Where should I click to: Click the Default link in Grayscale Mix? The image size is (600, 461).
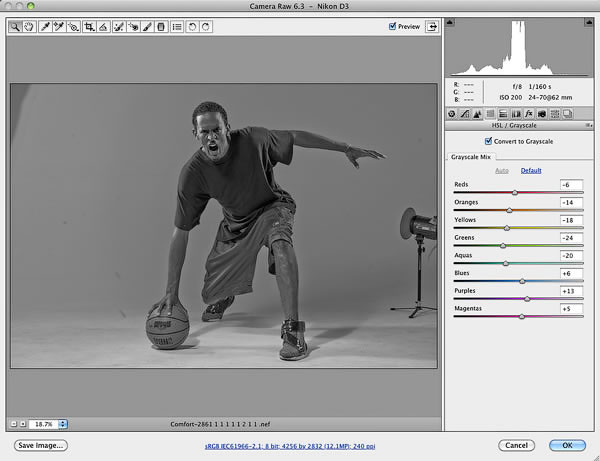pyautogui.click(x=530, y=171)
